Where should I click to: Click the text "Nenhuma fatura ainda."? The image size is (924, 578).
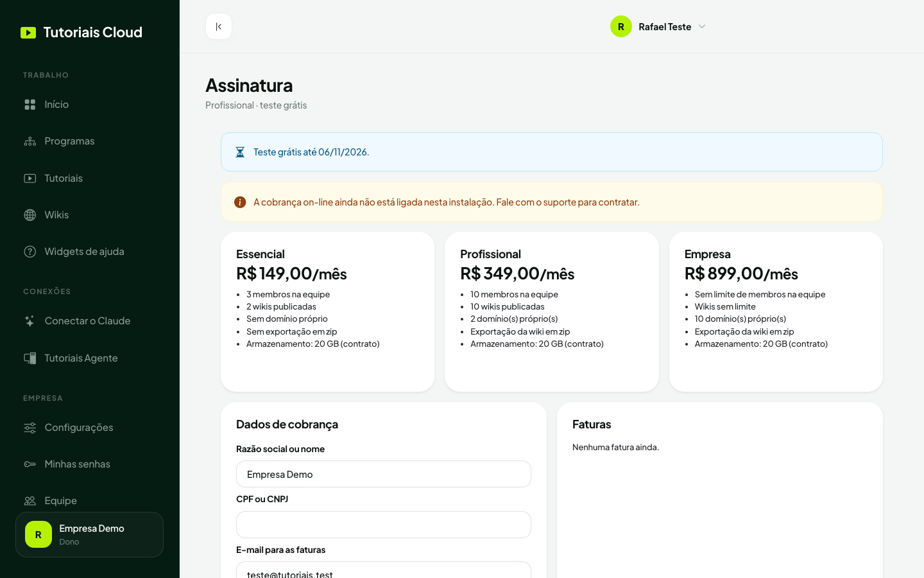point(615,447)
